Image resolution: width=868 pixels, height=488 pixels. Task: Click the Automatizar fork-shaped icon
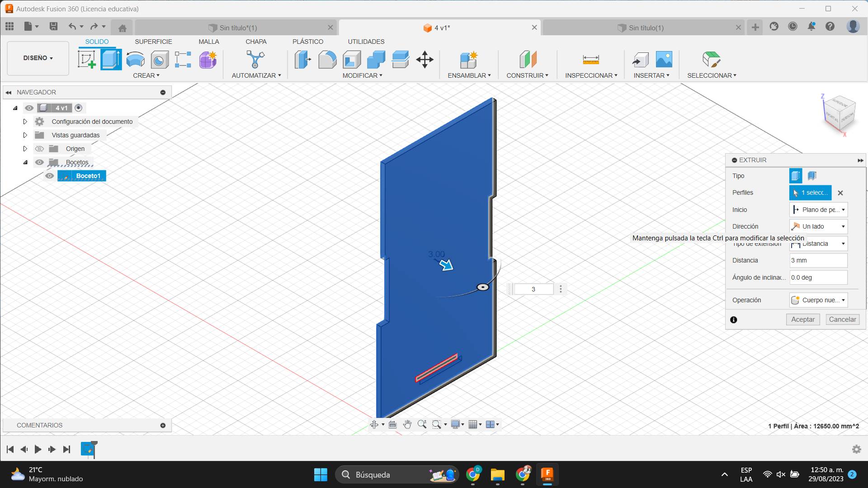coord(255,60)
